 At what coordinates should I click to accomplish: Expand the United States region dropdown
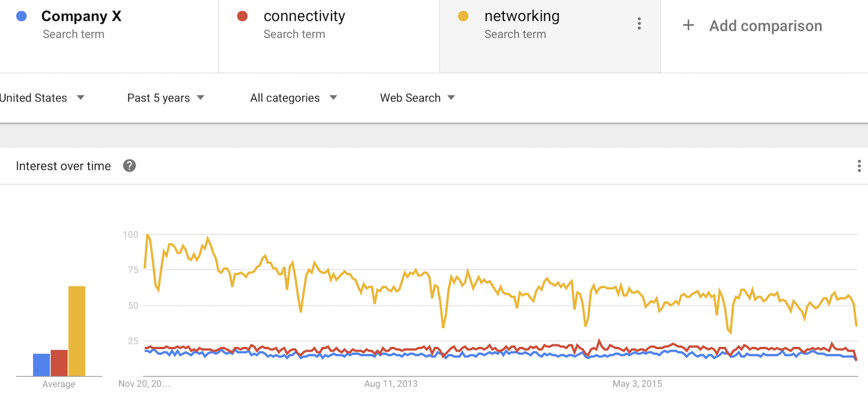(x=42, y=98)
